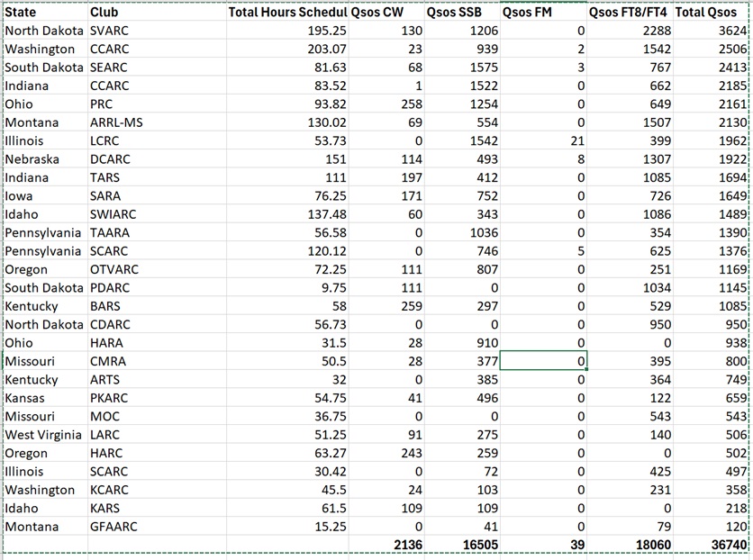Select the Club column header cell

[157, 12]
